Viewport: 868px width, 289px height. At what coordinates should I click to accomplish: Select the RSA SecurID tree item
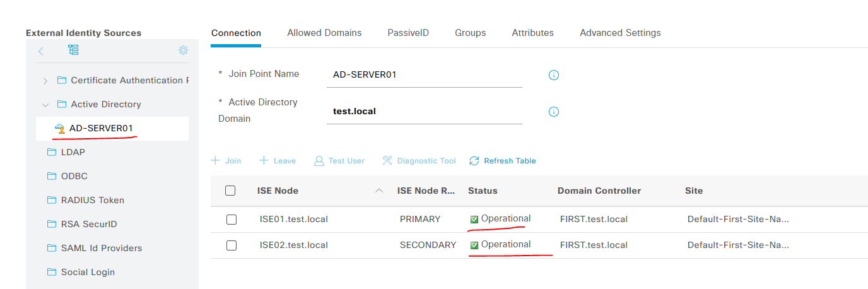point(89,224)
